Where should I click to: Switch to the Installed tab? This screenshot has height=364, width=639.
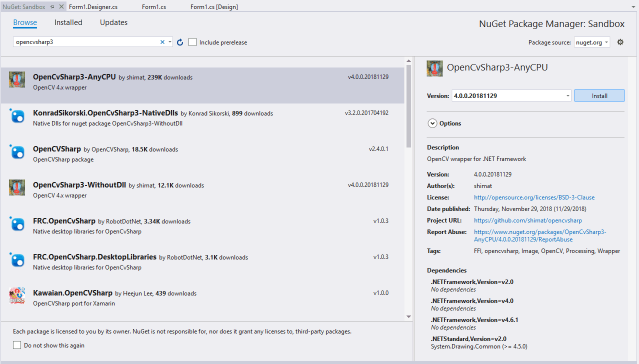click(68, 22)
